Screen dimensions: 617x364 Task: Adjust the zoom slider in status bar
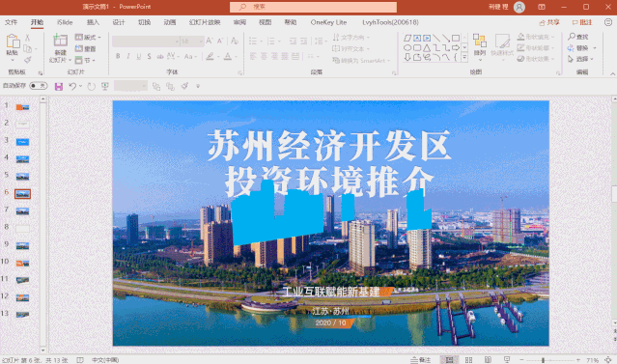[543, 360]
